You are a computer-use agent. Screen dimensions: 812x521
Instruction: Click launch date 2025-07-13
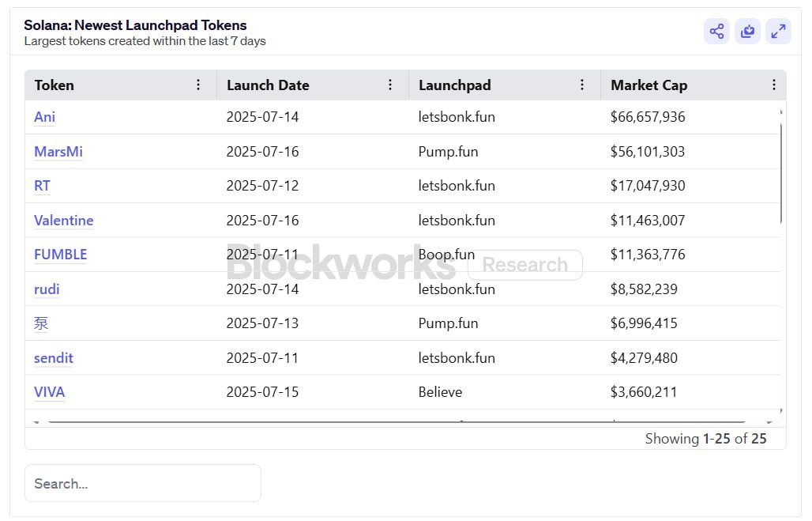(x=262, y=323)
